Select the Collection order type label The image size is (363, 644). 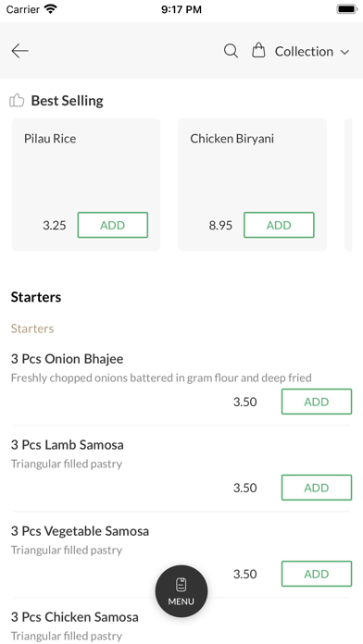point(304,51)
